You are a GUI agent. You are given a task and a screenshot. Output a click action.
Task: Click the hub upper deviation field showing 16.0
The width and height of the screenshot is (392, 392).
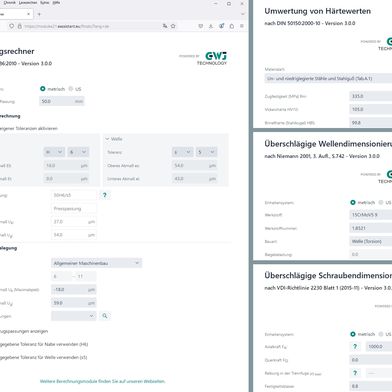[66, 166]
